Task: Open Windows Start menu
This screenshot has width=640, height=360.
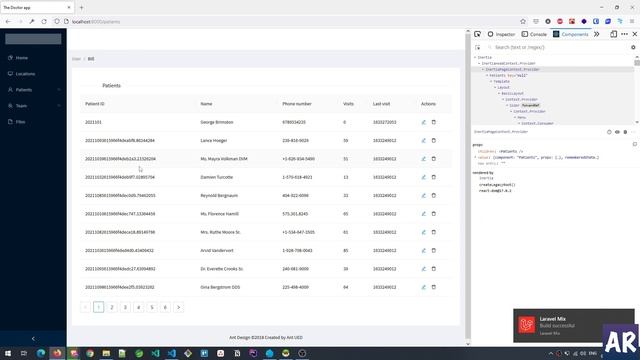Action: coord(8,353)
